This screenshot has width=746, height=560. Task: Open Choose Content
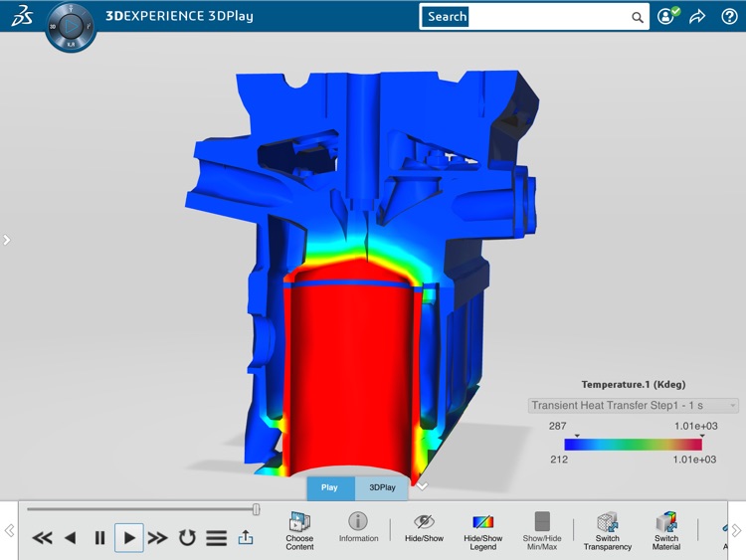click(x=299, y=531)
